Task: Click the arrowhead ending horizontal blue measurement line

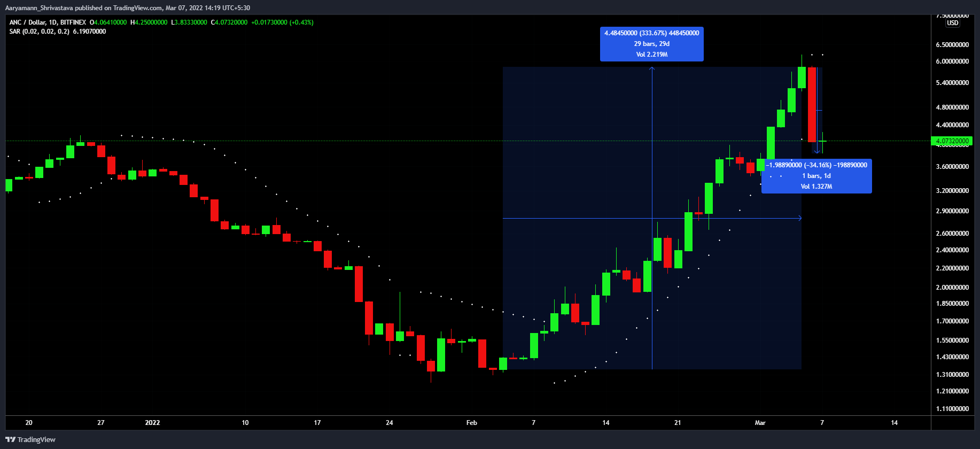Action: click(x=799, y=218)
